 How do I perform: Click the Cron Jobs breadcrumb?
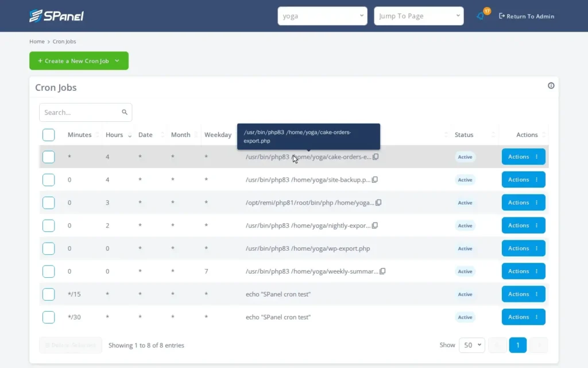[64, 41]
